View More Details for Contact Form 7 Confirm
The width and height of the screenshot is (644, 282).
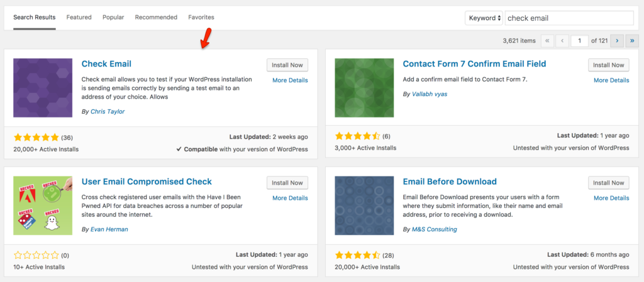611,80
